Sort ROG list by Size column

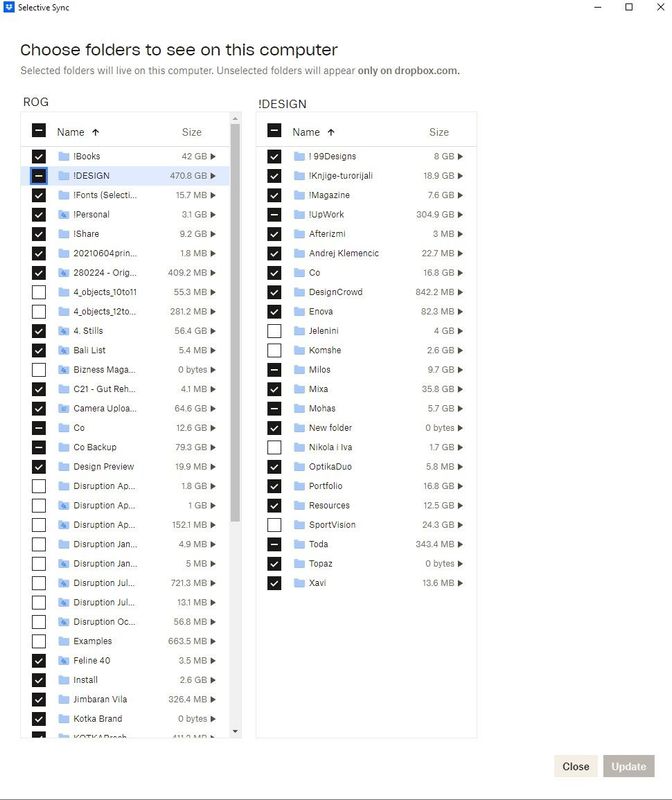tap(192, 132)
